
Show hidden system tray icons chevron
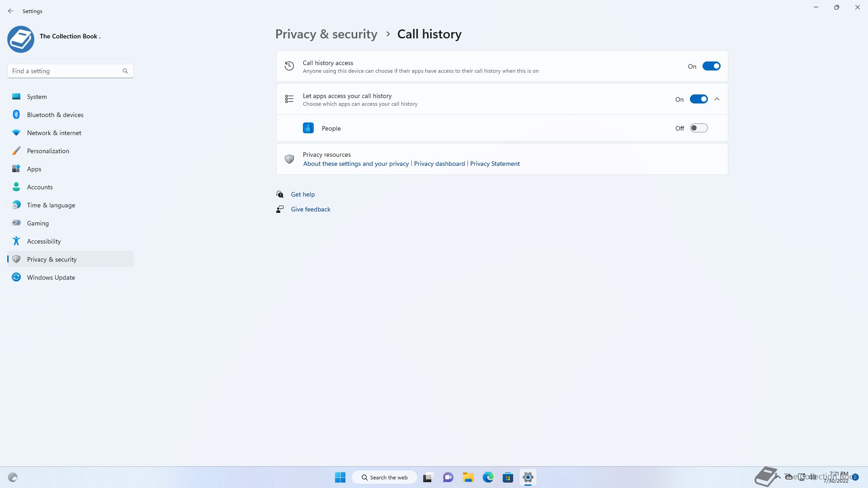(x=778, y=477)
